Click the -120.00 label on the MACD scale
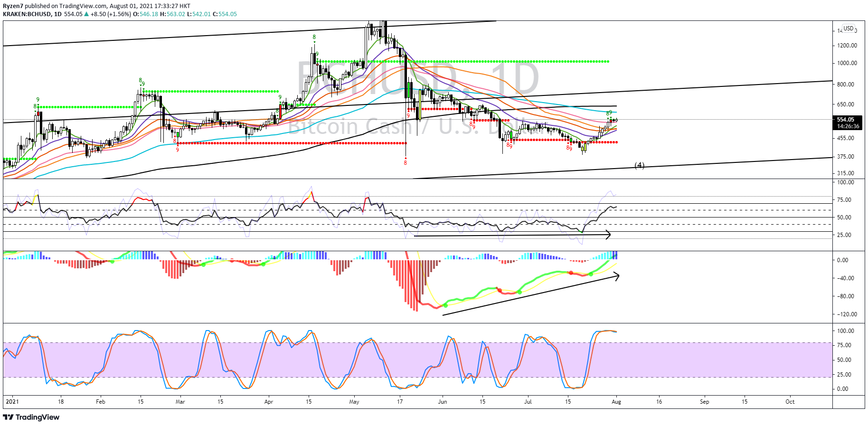The width and height of the screenshot is (868, 426). [847, 314]
